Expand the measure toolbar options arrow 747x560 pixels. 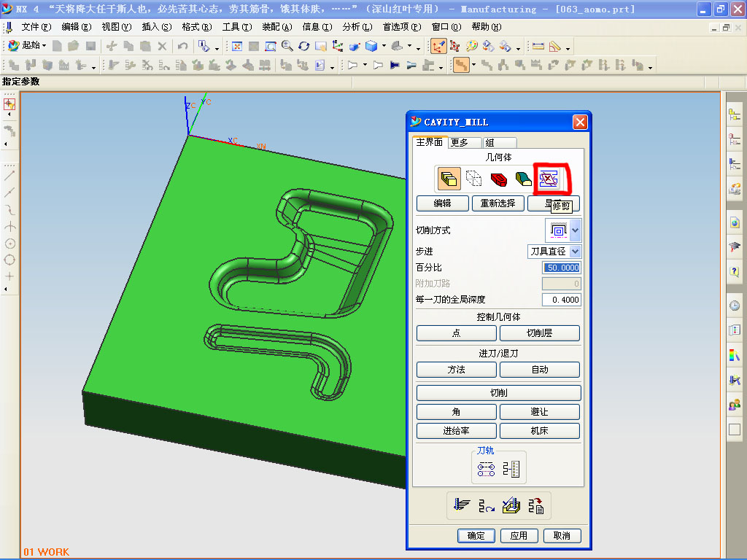(568, 47)
